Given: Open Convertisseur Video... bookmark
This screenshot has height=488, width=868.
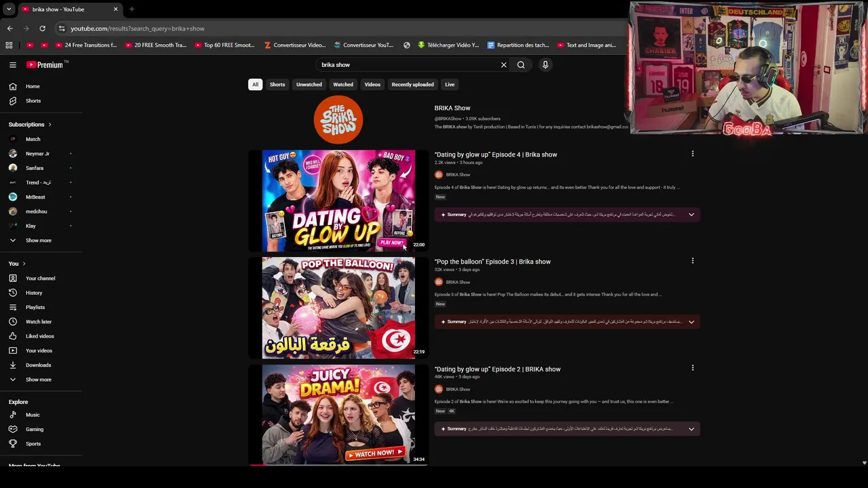Looking at the screenshot, I should 295,45.
